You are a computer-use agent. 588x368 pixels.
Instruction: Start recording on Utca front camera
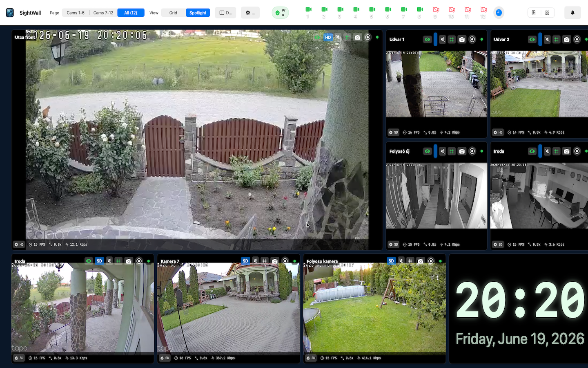click(368, 37)
